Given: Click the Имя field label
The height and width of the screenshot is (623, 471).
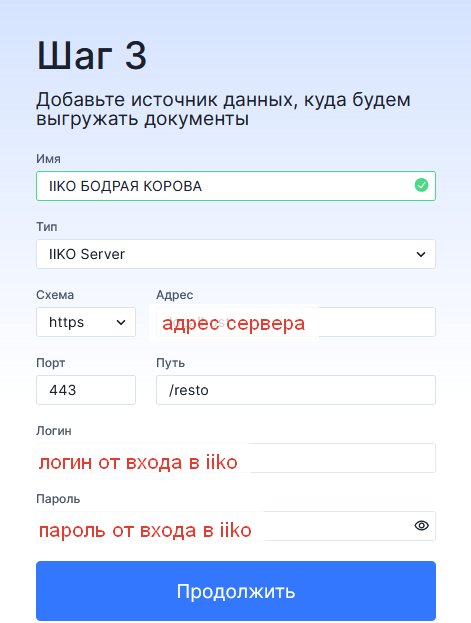Looking at the screenshot, I should 48,159.
